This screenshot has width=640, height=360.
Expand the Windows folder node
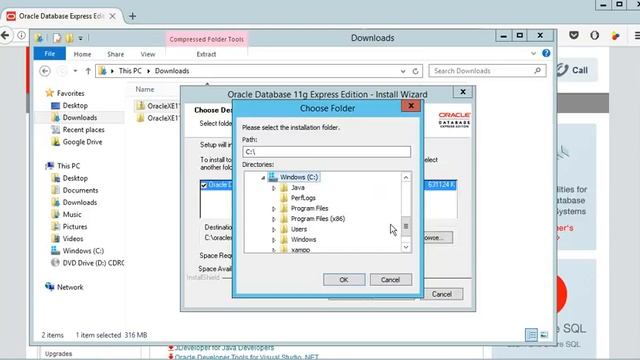coord(273,240)
